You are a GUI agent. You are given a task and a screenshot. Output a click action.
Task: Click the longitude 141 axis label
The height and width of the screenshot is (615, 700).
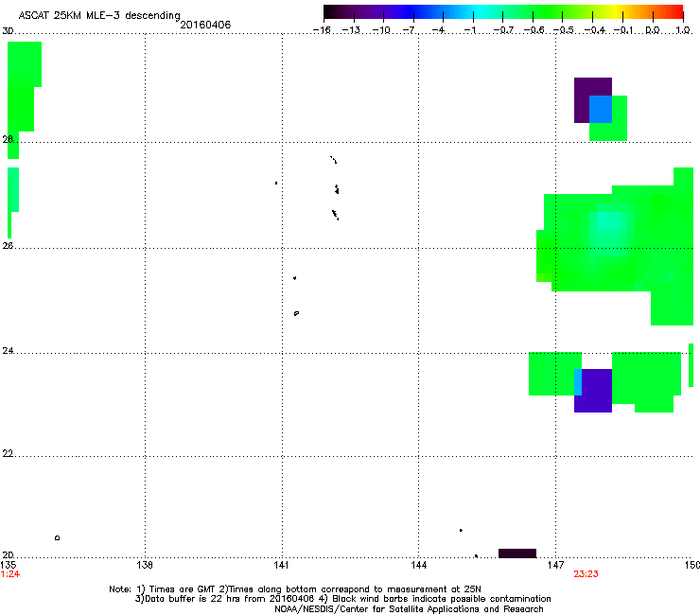pyautogui.click(x=281, y=565)
